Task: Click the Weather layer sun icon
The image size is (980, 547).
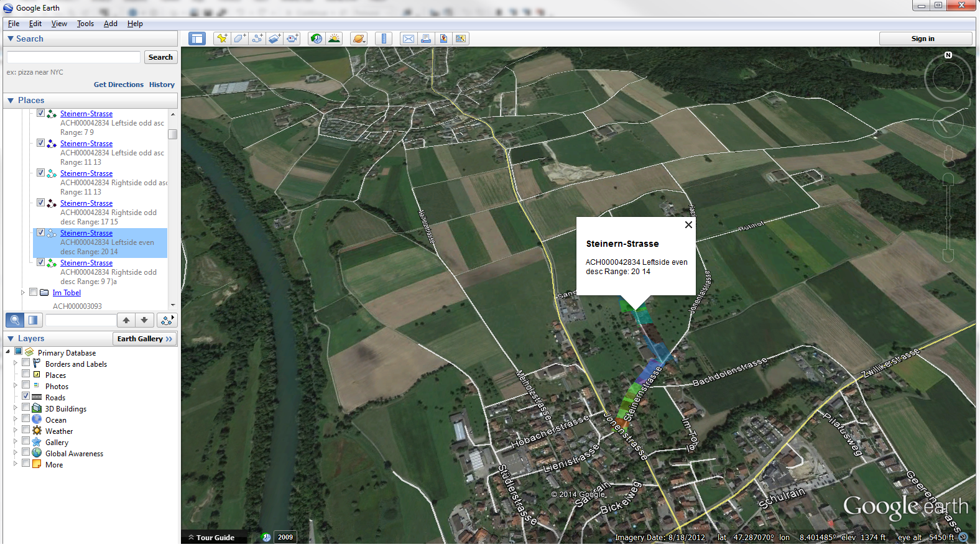Action: pos(37,431)
